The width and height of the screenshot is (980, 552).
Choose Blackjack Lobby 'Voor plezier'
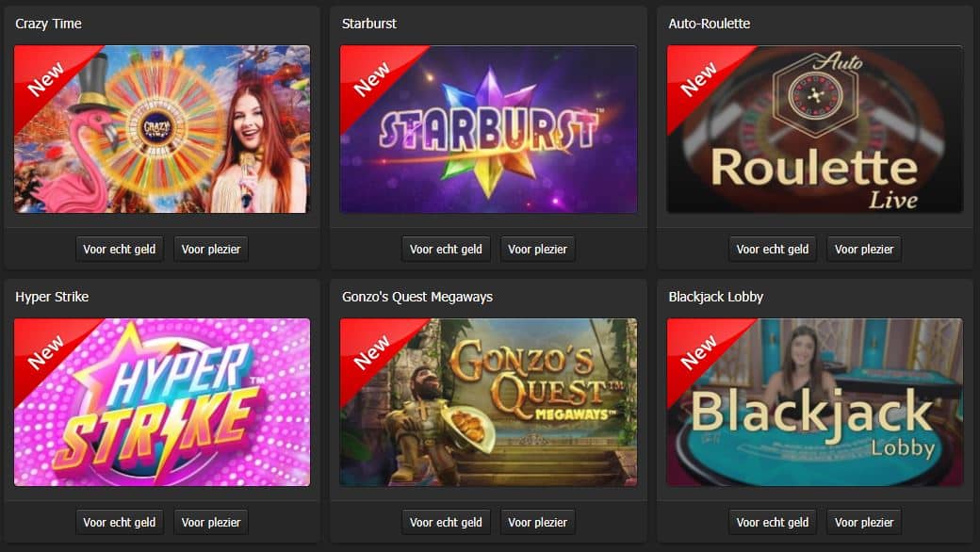pos(864,522)
